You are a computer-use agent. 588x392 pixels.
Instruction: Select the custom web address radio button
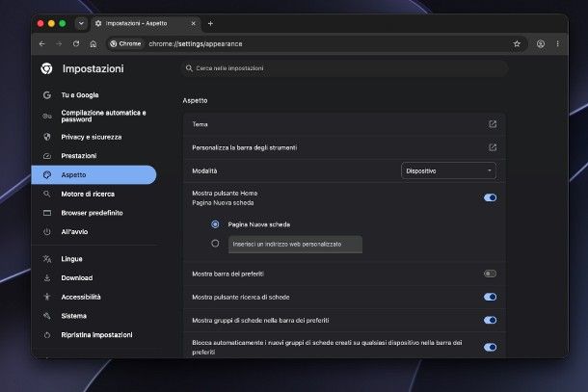pyautogui.click(x=215, y=244)
